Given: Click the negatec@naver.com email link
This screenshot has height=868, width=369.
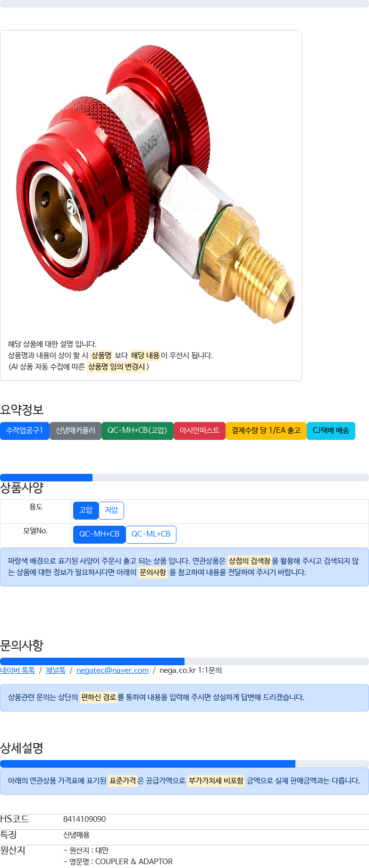Looking at the screenshot, I should pyautogui.click(x=112, y=670).
